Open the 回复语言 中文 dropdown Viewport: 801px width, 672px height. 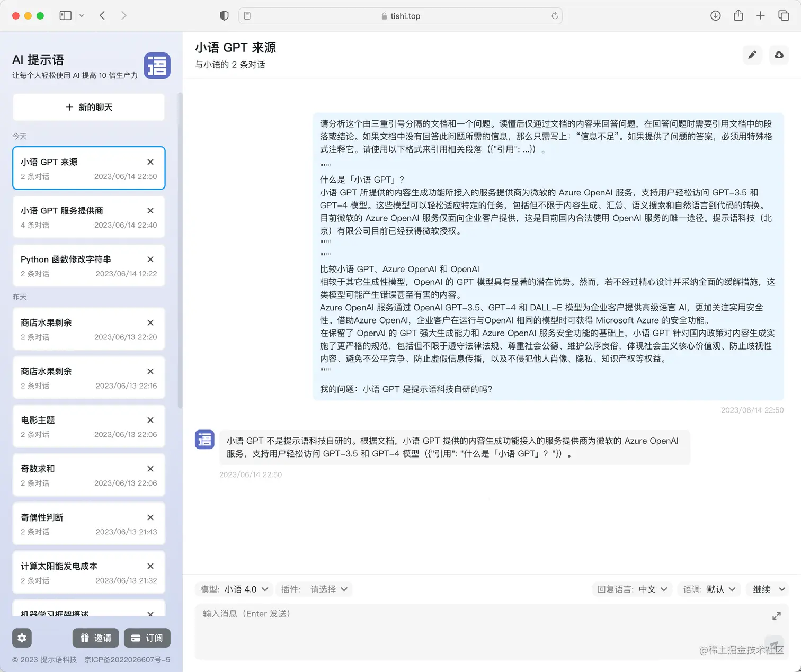[633, 589]
